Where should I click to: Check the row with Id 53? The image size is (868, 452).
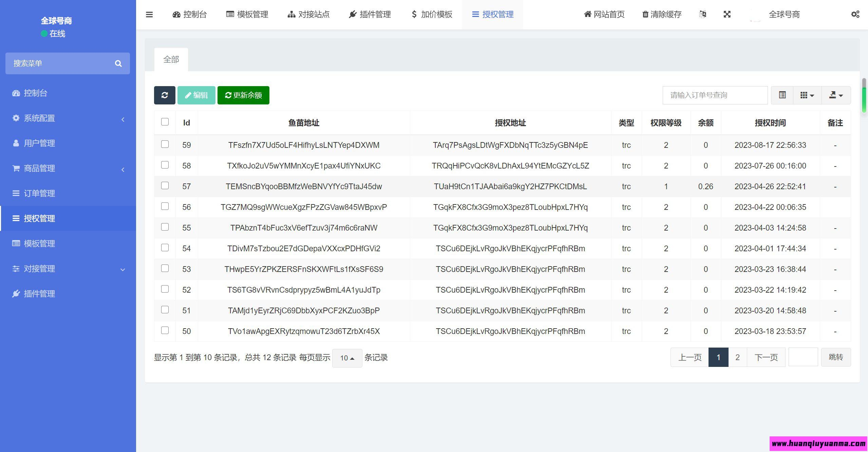click(165, 268)
